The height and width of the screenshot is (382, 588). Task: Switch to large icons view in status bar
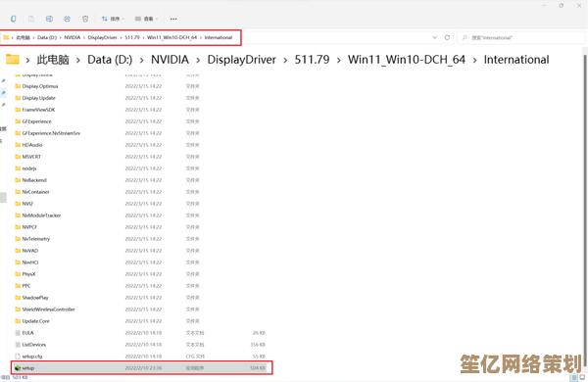582,377
